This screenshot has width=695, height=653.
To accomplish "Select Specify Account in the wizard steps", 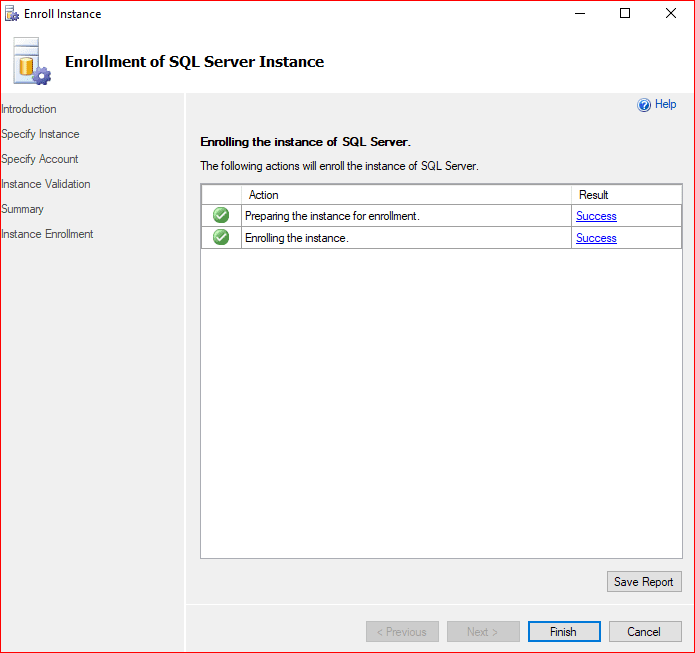I will pyautogui.click(x=40, y=159).
